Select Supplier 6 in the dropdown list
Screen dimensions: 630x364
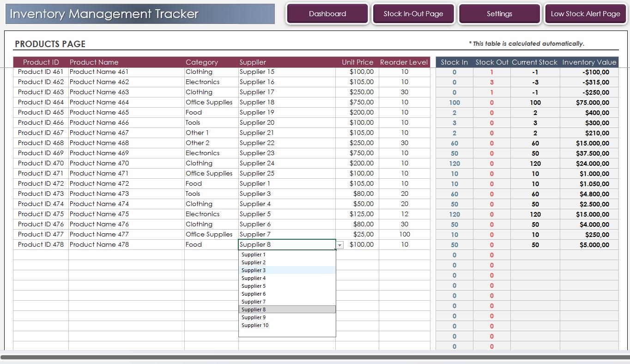[287, 294]
